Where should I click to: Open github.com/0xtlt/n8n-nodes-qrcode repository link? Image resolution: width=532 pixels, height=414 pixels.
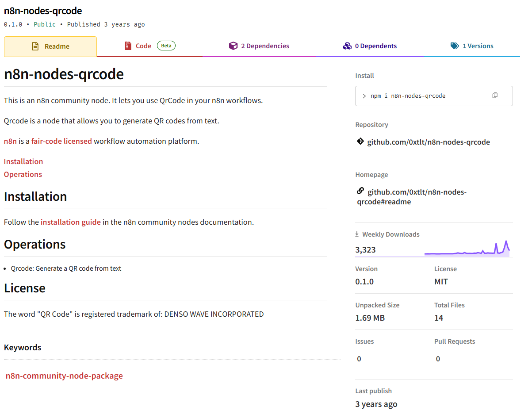[x=429, y=142]
